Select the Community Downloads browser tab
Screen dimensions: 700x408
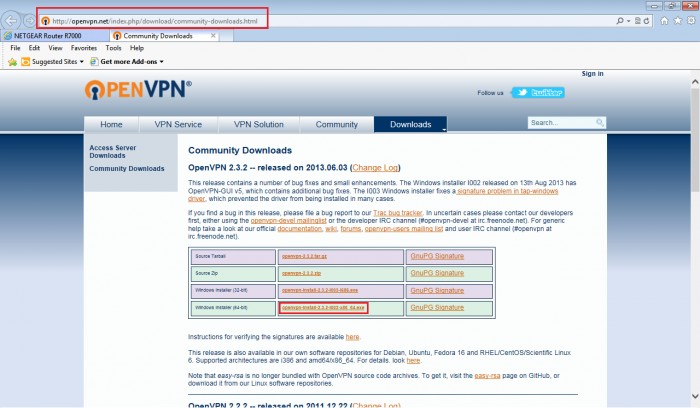tap(164, 35)
